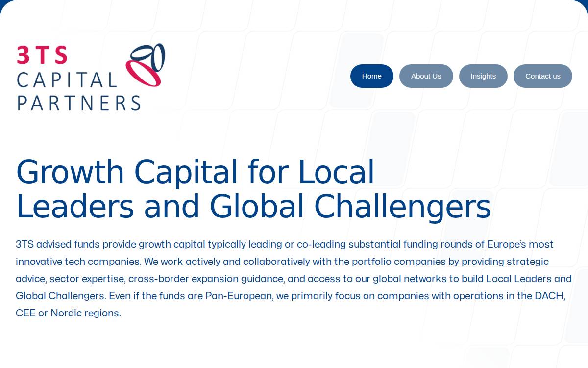Go to the About Us page

pos(426,76)
